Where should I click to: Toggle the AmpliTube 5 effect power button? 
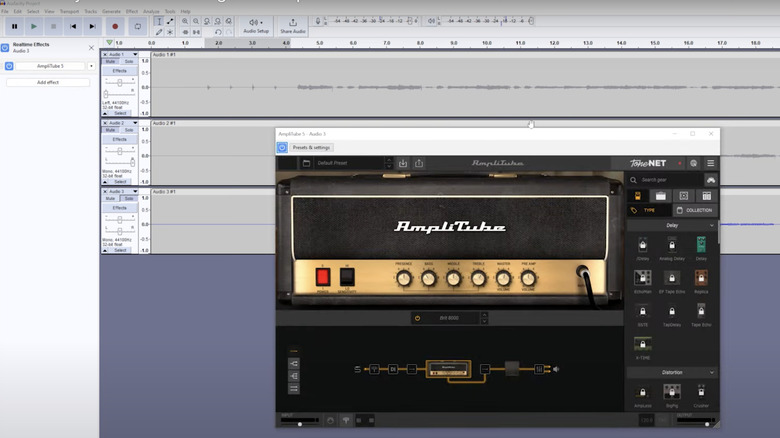tap(9, 66)
